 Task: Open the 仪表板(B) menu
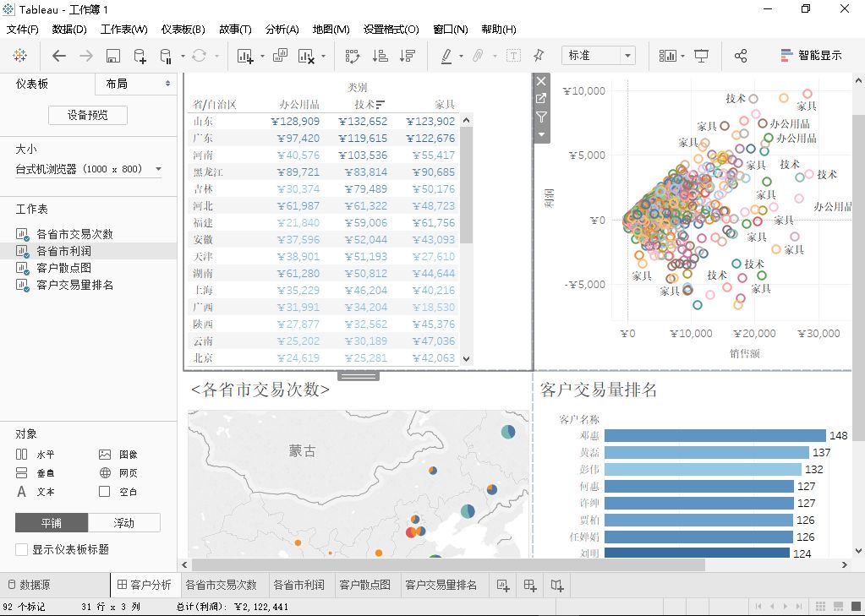(183, 30)
